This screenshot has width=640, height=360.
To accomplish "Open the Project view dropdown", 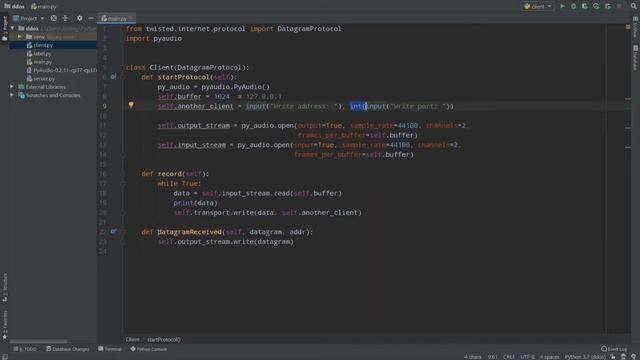I will [x=29, y=18].
